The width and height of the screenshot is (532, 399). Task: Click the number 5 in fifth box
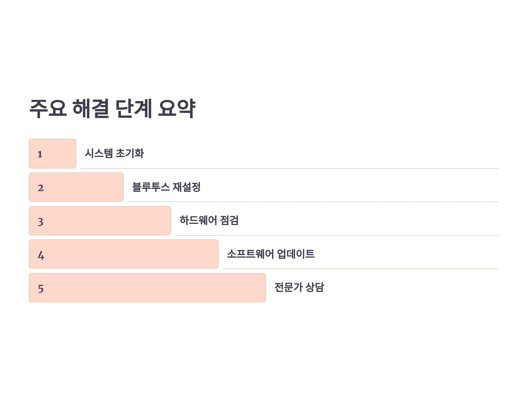point(41,289)
